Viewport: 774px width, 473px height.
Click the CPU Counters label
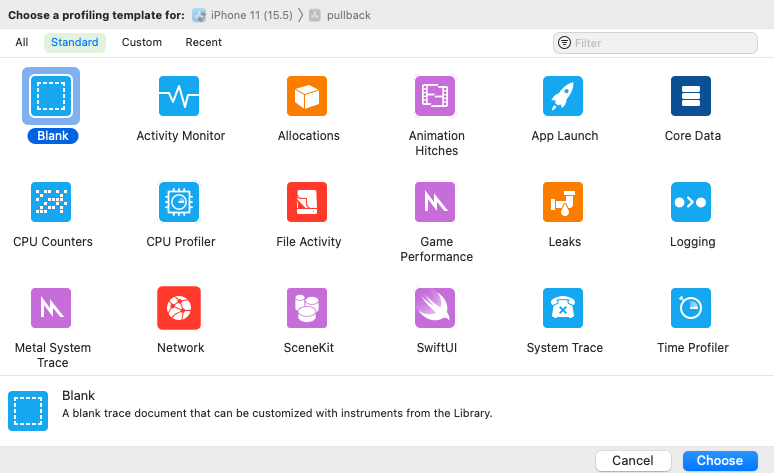(x=53, y=242)
